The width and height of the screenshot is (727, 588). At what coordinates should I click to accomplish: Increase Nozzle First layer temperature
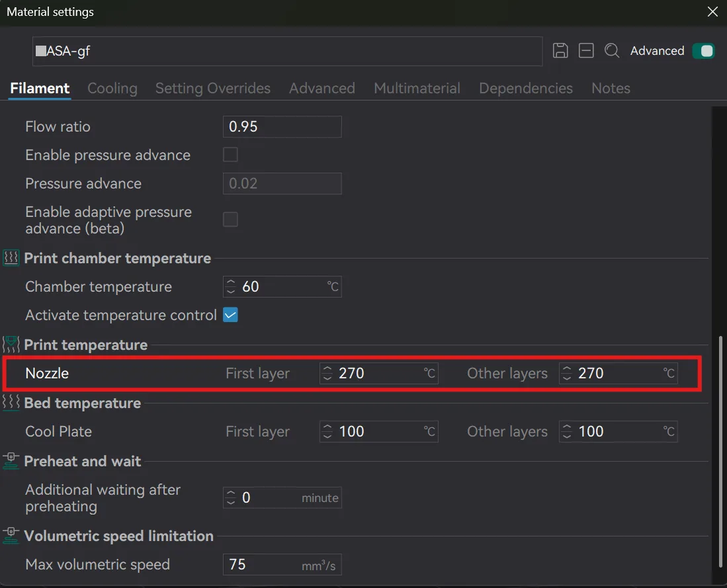tap(327, 368)
